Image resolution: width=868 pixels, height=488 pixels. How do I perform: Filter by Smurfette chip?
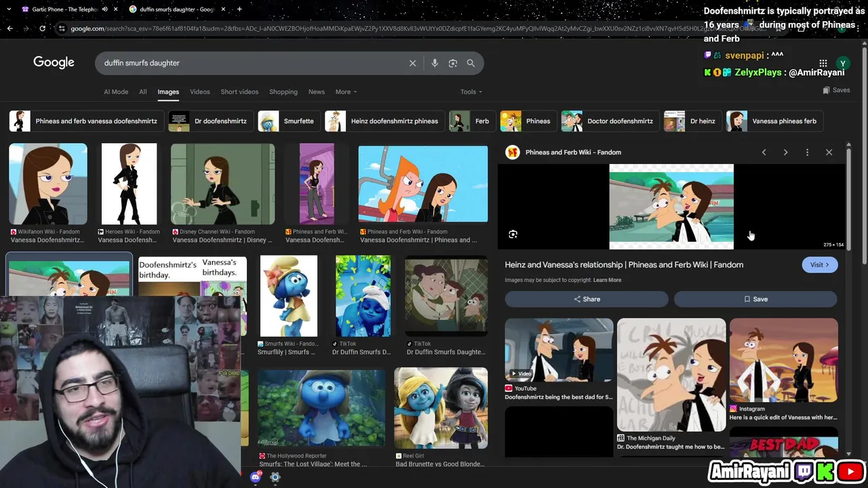(289, 121)
